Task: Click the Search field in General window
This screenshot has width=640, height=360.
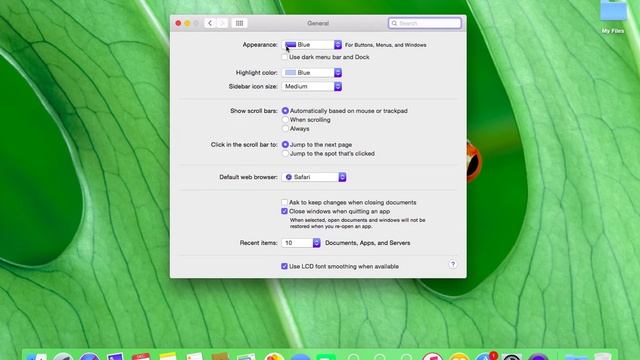Action: (x=425, y=23)
